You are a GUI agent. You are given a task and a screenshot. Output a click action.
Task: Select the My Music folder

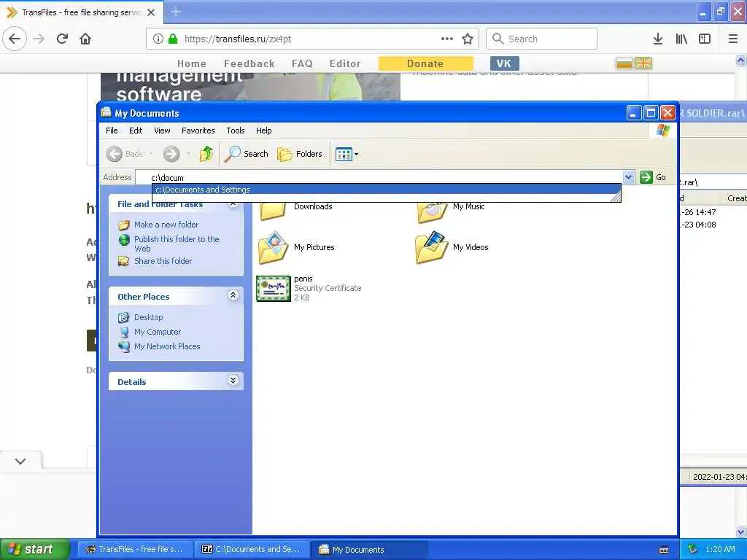click(x=451, y=212)
